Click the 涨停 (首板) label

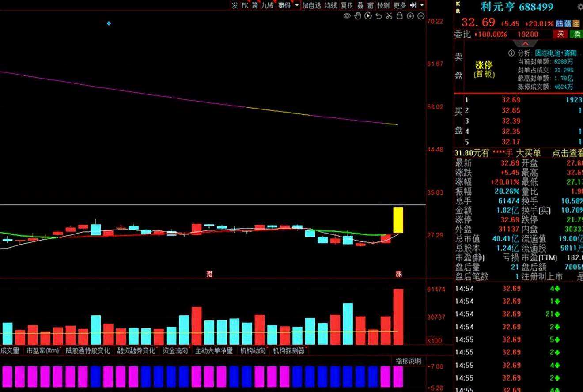(x=484, y=69)
